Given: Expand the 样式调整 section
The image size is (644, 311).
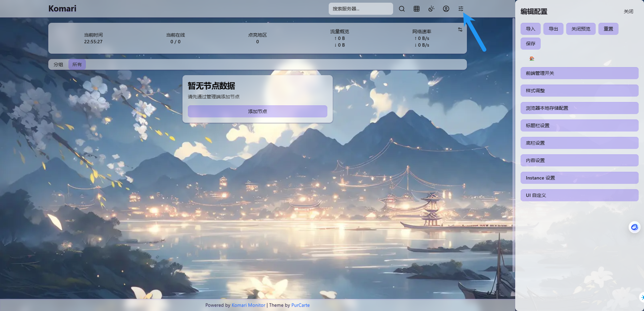Looking at the screenshot, I should tap(579, 91).
